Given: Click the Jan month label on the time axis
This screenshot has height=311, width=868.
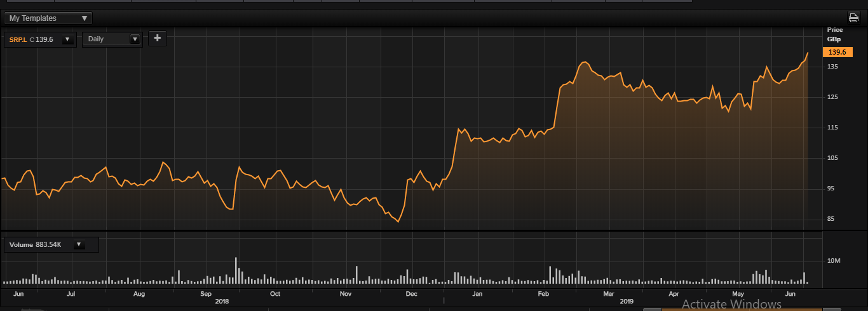Looking at the screenshot, I should pyautogui.click(x=477, y=294).
